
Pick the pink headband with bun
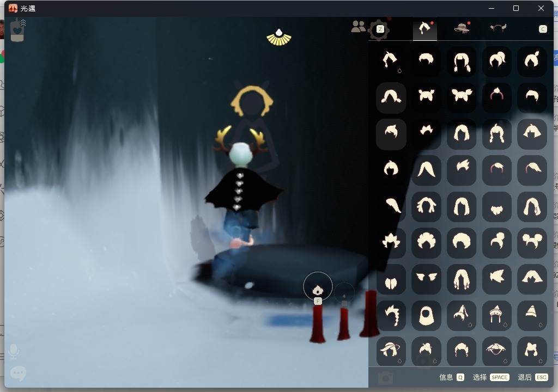(x=497, y=97)
